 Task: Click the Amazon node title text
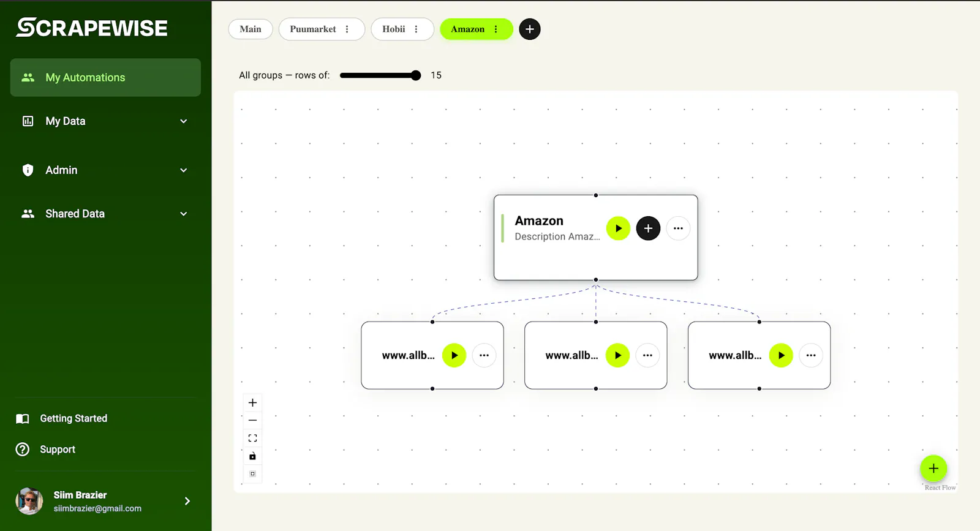click(539, 220)
